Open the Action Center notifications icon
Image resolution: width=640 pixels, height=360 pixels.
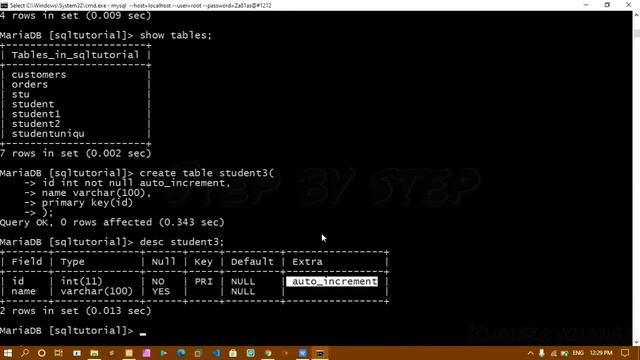point(625,353)
